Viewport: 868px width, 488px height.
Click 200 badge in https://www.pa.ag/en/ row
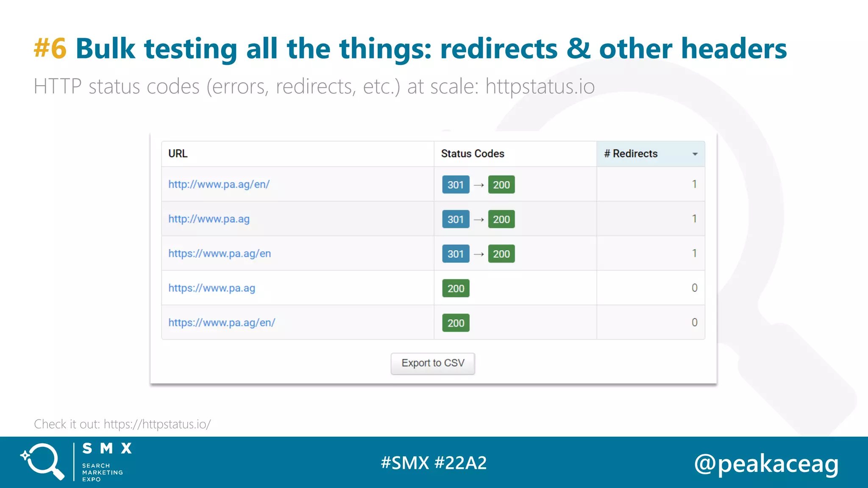point(456,323)
